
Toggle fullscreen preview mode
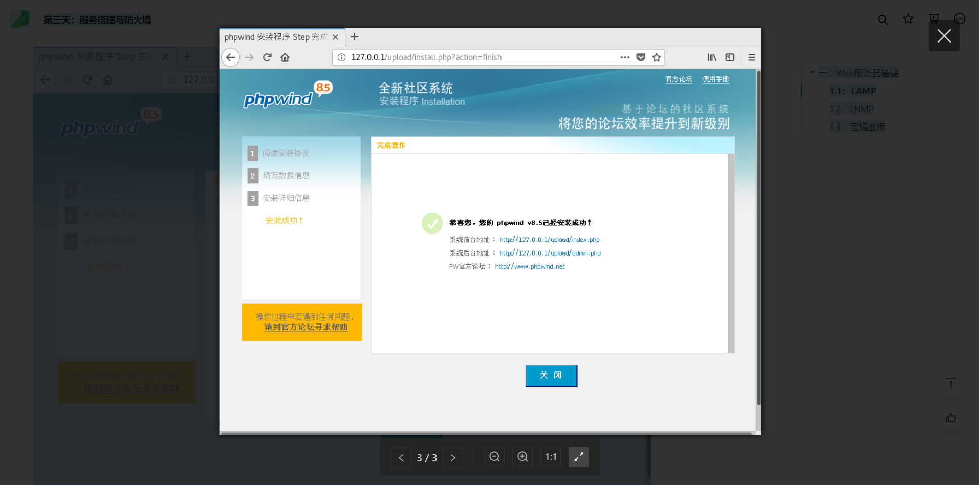579,456
